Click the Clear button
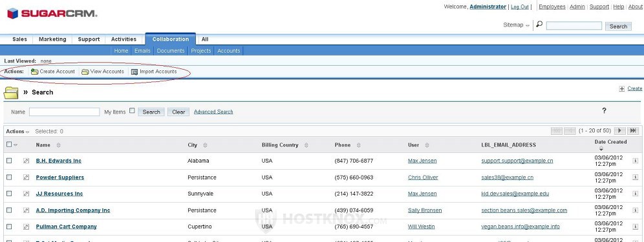 point(178,112)
